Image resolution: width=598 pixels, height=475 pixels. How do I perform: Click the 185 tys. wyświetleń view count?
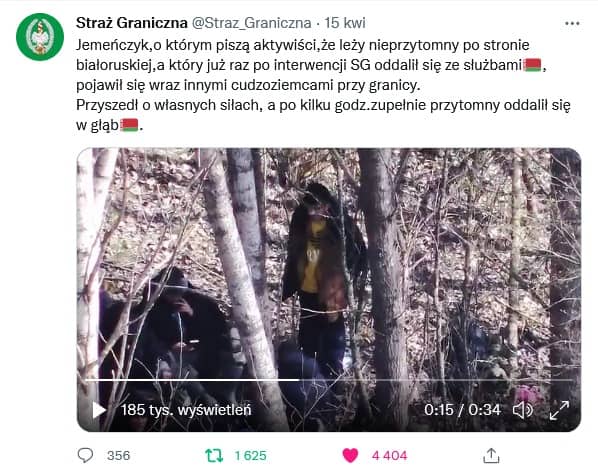click(186, 410)
